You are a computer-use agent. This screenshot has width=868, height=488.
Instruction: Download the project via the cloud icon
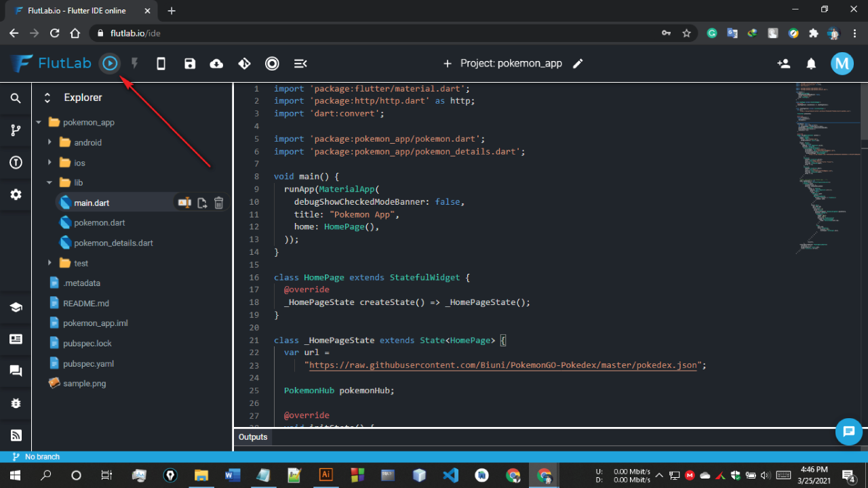(x=216, y=63)
